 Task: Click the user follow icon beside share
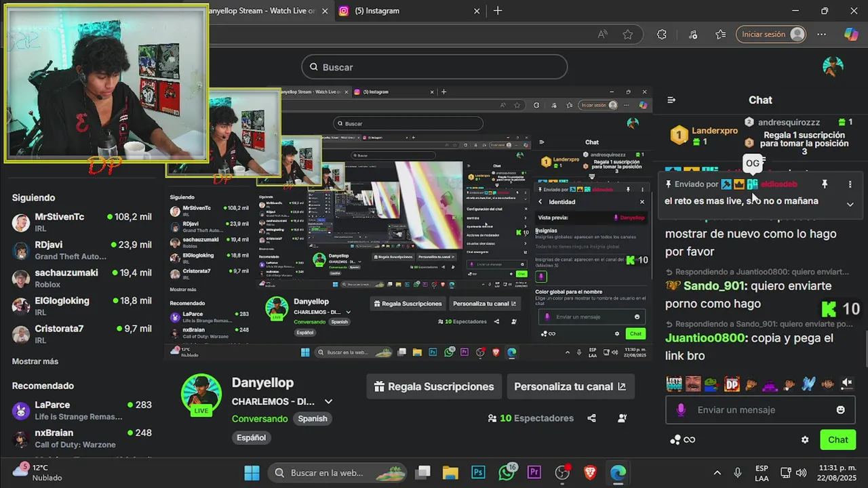coord(623,418)
